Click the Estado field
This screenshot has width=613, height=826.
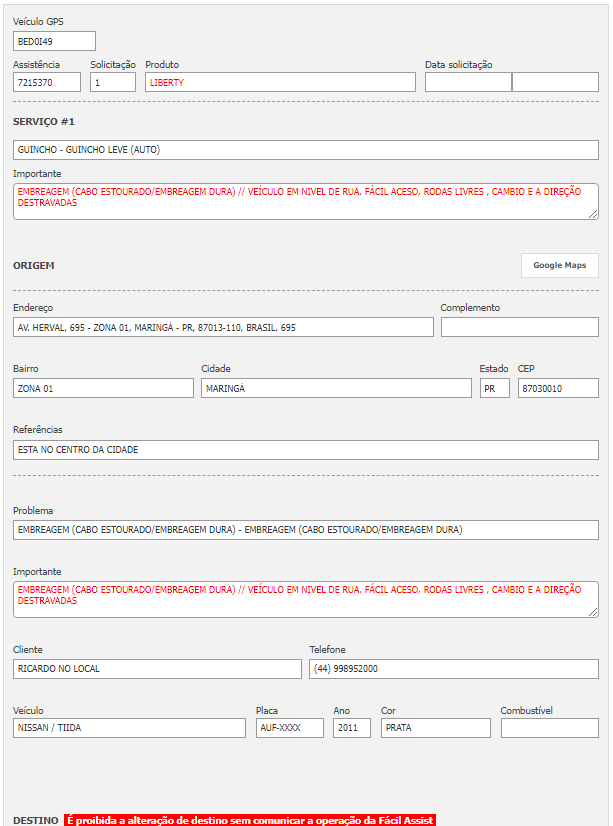[494, 388]
